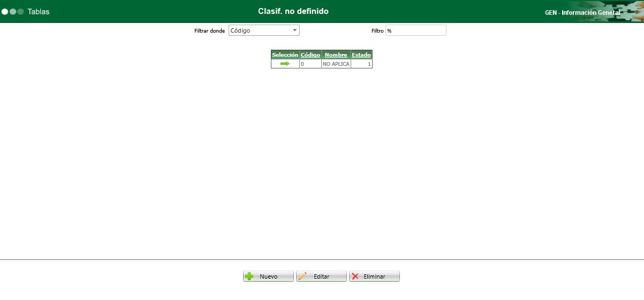644x300 pixels.
Task: Click the red X icon on Eliminar
Action: pos(355,276)
